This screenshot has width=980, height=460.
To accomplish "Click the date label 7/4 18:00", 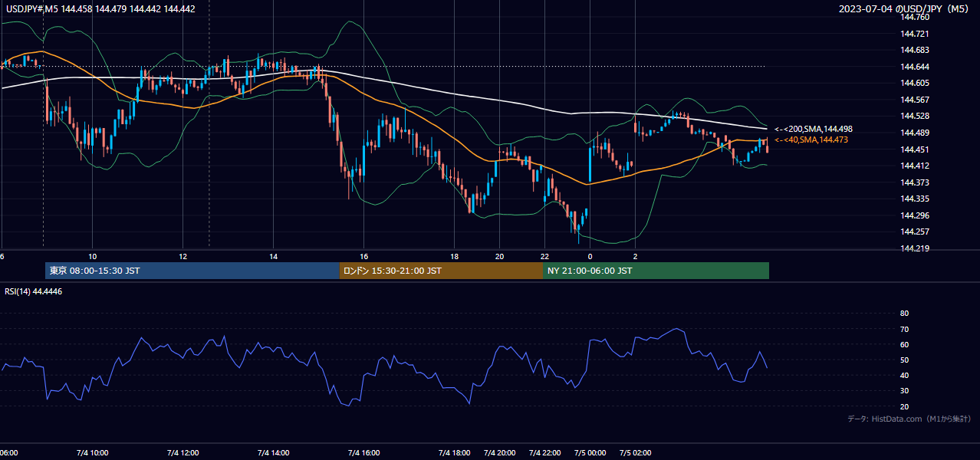I will tap(455, 453).
